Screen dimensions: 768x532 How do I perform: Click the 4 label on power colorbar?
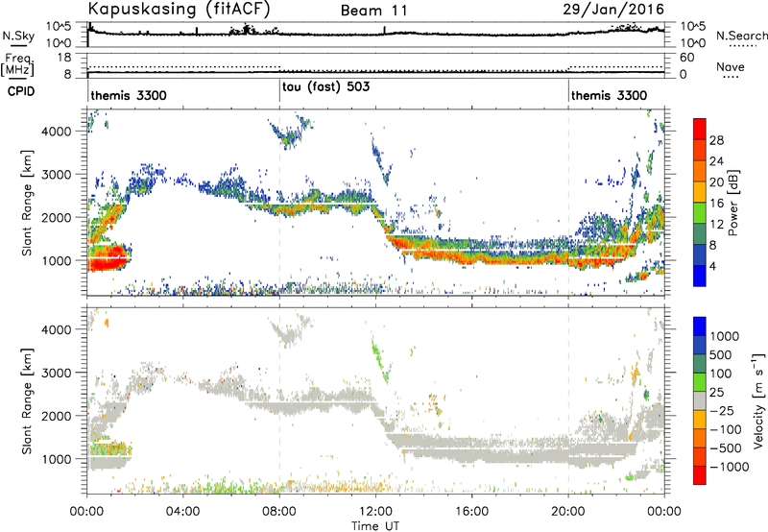click(x=712, y=266)
